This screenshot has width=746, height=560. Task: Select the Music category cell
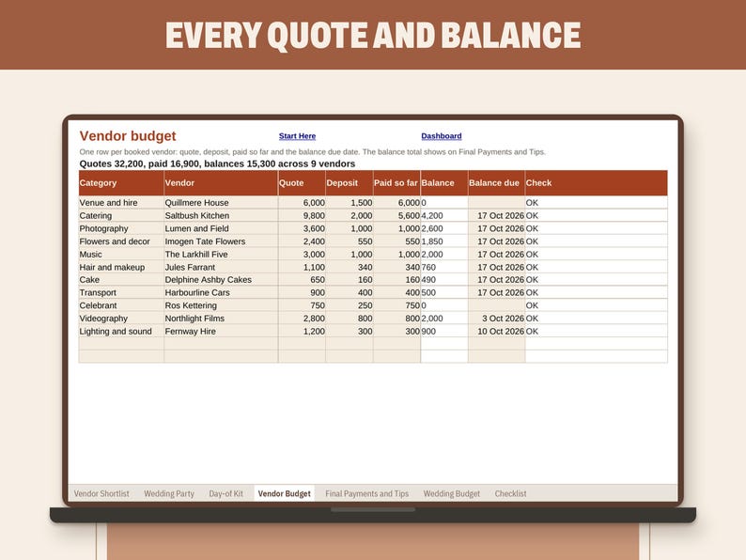click(x=121, y=254)
